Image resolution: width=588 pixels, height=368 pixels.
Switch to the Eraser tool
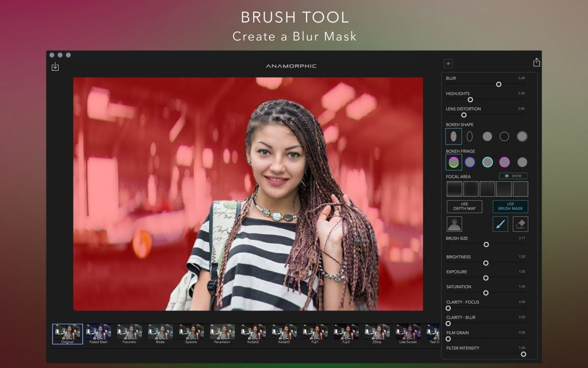tap(520, 224)
